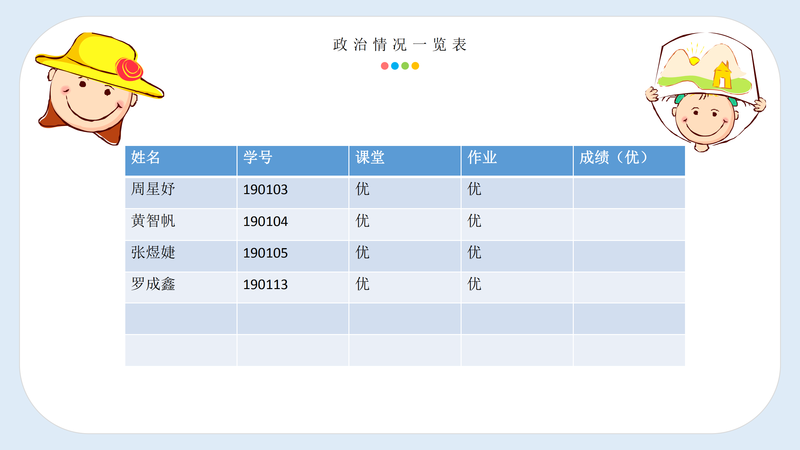Click empty 成绩 cell in 黄智帆 row
This screenshot has width=800, height=450.
629,224
